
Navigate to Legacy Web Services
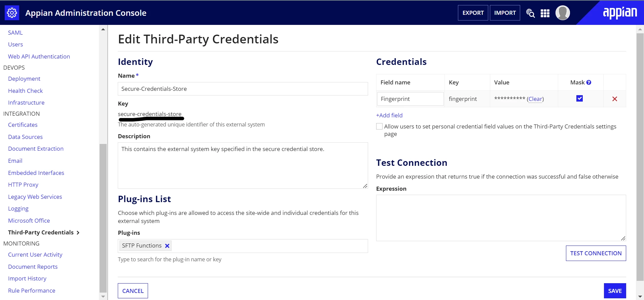pyautogui.click(x=35, y=197)
